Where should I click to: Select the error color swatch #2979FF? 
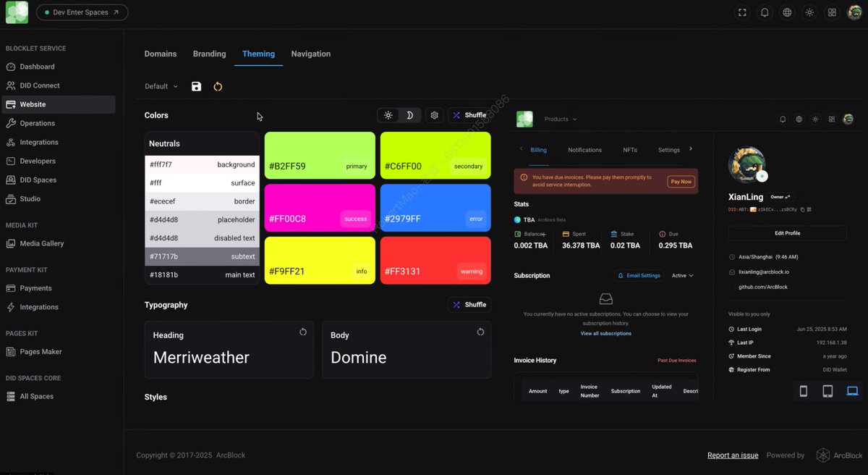point(435,208)
